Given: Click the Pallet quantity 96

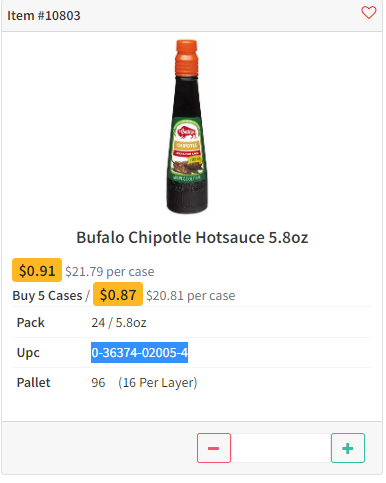Looking at the screenshot, I should tap(98, 383).
